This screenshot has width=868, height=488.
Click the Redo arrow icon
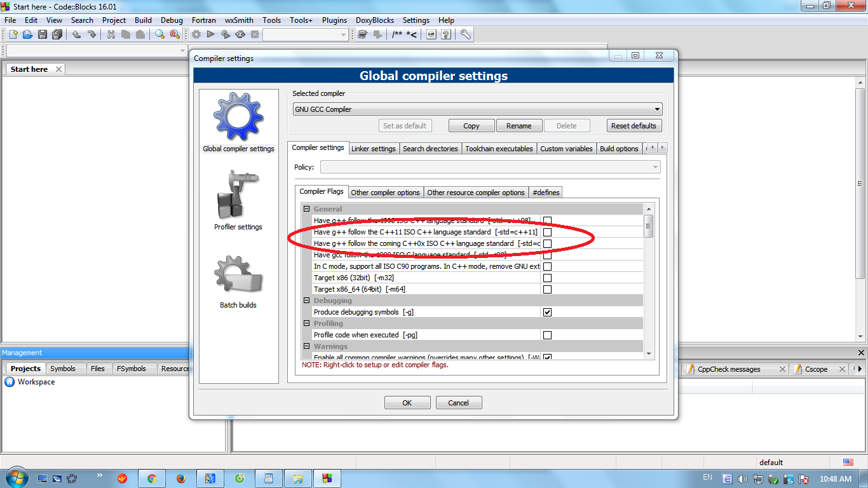pos(92,34)
